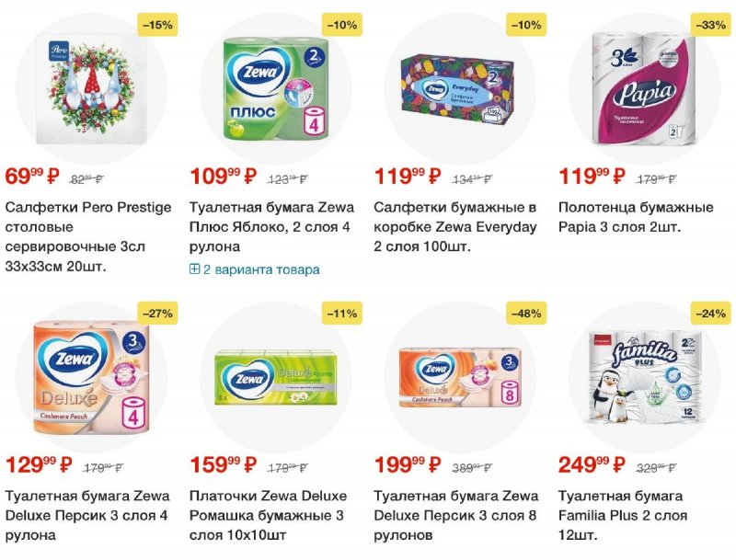Viewport: 736px width, 560px height.
Task: Click the 69.99 ₽ price for Pero Prestige
Action: pyautogui.click(x=32, y=177)
